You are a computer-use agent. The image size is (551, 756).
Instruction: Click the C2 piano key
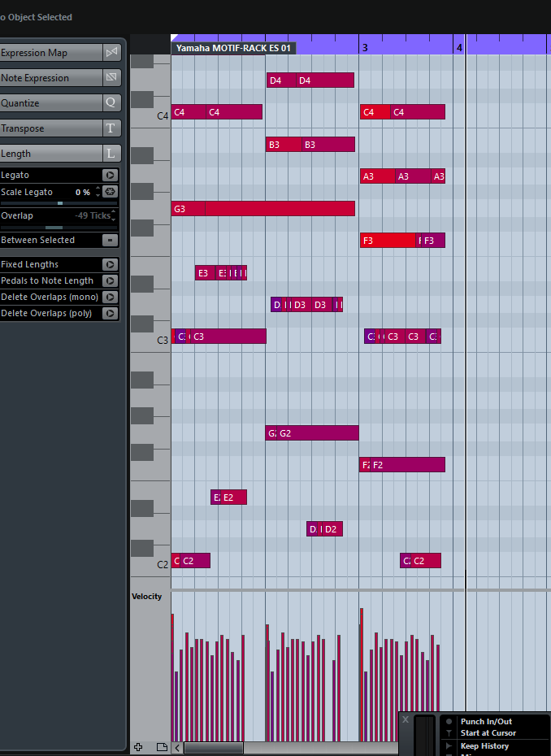click(x=150, y=565)
